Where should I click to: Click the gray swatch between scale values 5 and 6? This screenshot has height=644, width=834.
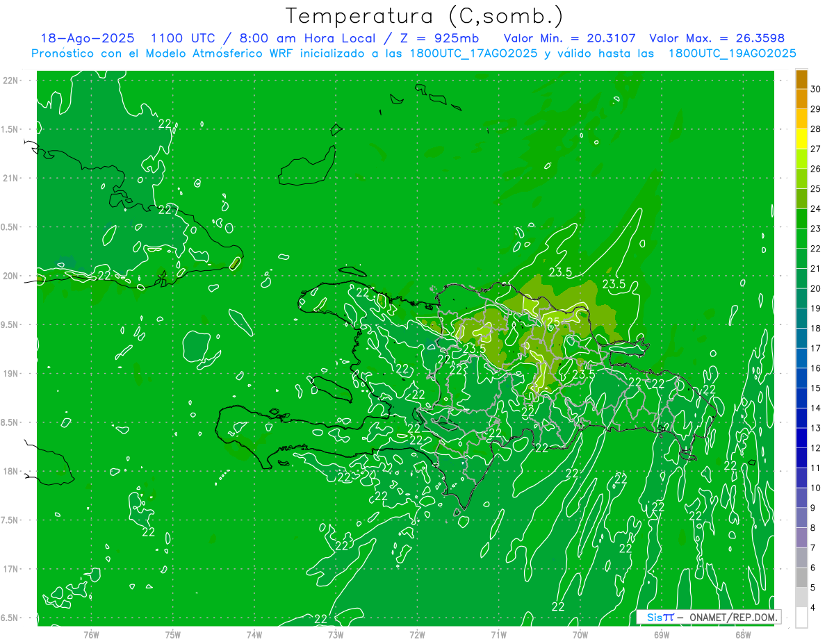[x=801, y=578]
